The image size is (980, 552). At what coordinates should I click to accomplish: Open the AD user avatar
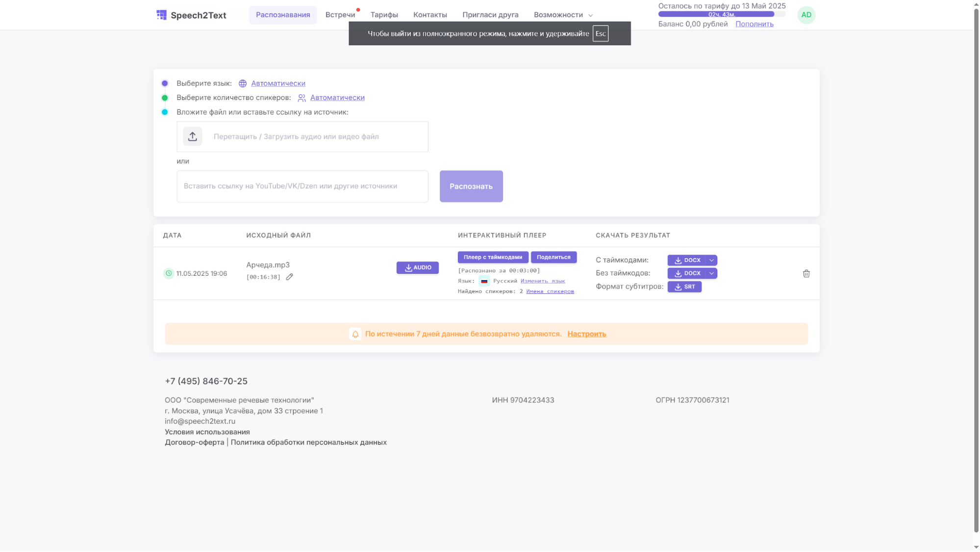806,15
